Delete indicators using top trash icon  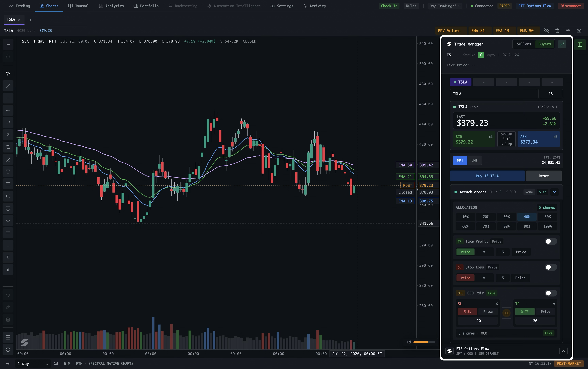(557, 31)
